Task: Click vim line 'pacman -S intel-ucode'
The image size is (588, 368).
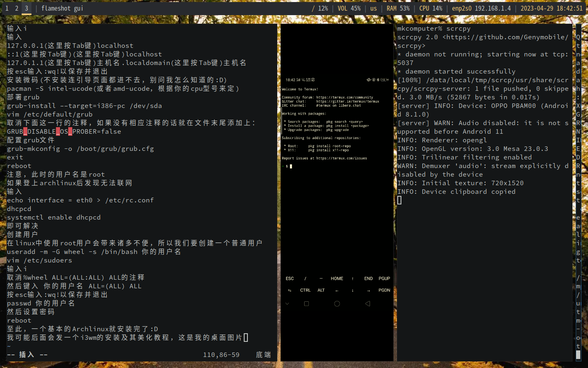Action: (x=123, y=89)
